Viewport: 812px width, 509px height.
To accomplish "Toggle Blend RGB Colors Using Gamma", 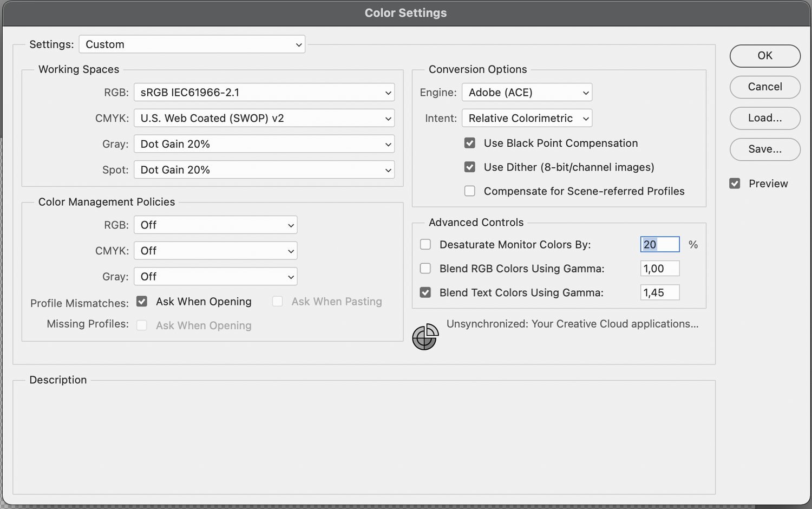I will click(x=425, y=269).
